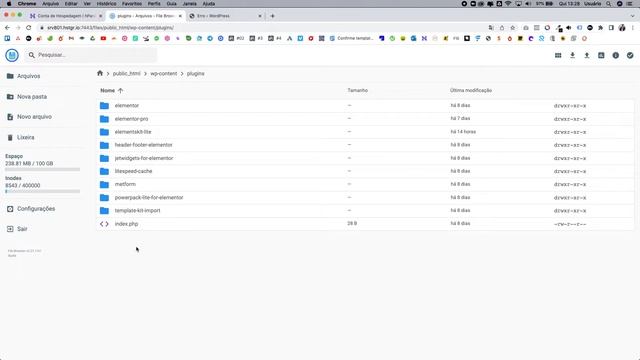Select template-kit-import folder name

[x=138, y=211]
